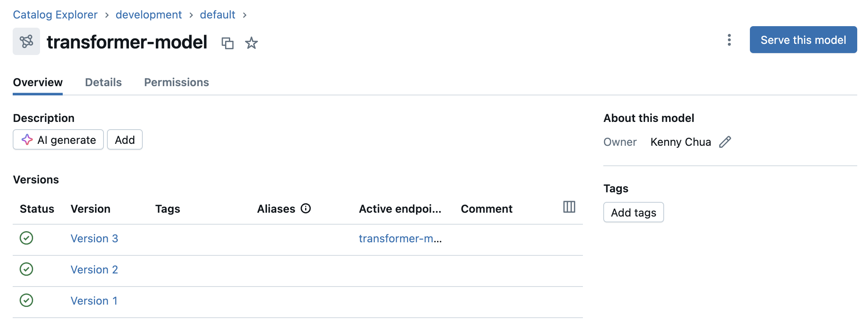Viewport: 868px width, 330px height.
Task: Select the Overview tab
Action: coord(37,82)
